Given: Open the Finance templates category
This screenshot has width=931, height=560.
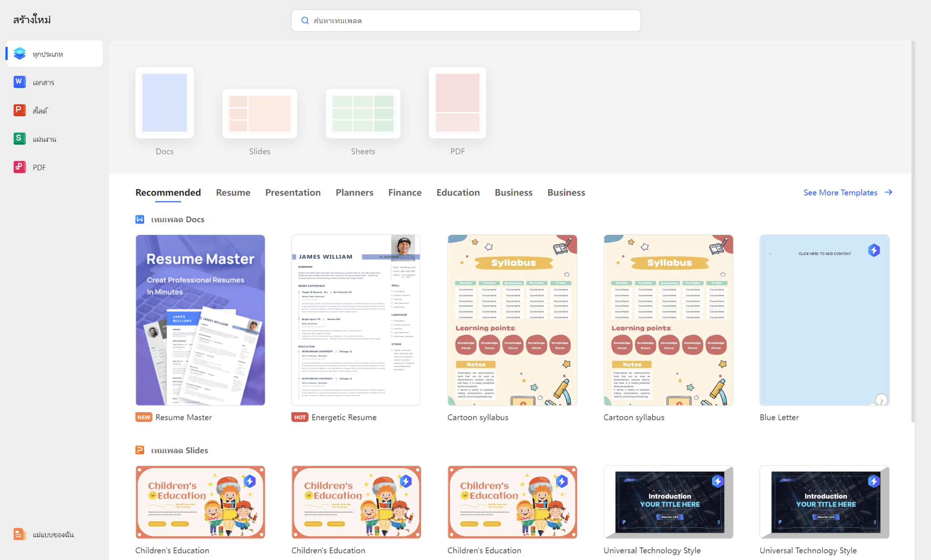Looking at the screenshot, I should [x=404, y=192].
